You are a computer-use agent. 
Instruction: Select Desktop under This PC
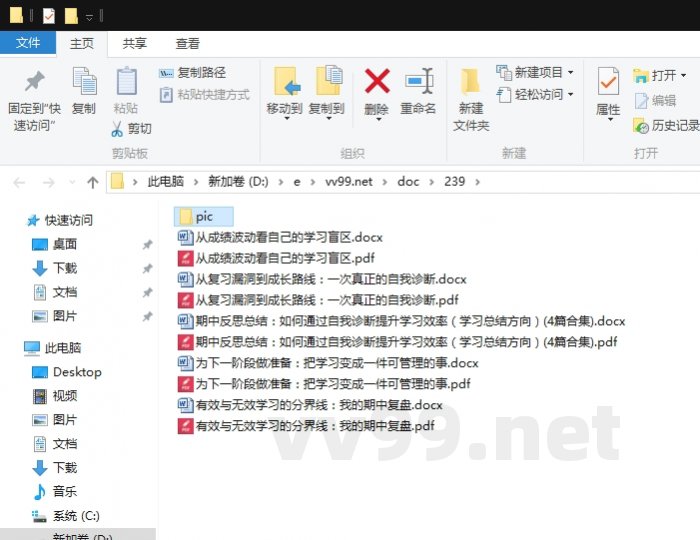[67, 372]
